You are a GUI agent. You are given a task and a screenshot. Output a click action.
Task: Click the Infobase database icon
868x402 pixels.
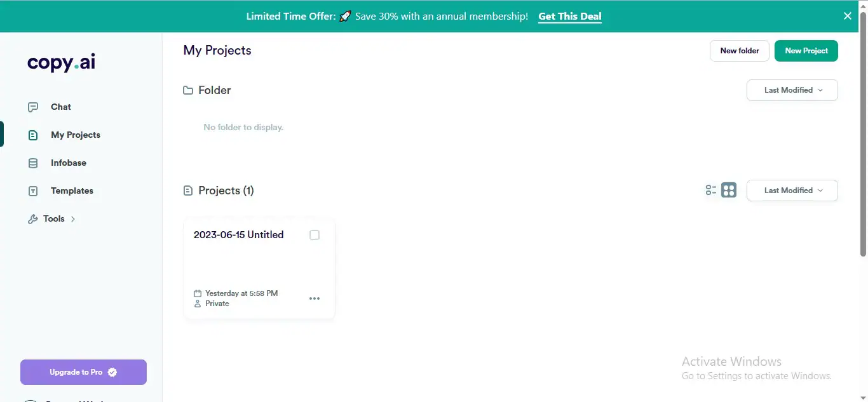[33, 163]
